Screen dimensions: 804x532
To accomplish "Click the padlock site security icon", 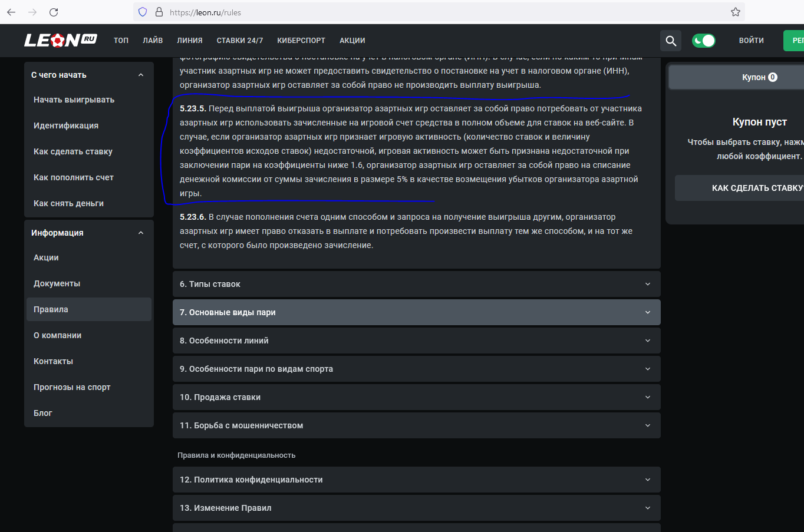I will (x=159, y=12).
